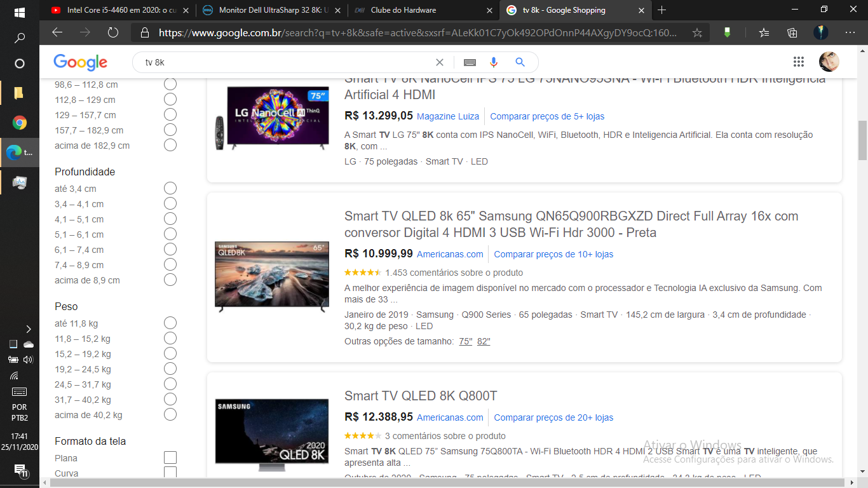The image size is (868, 488).
Task: Open the Favorites list in Edge toolbar
Action: pyautogui.click(x=764, y=32)
